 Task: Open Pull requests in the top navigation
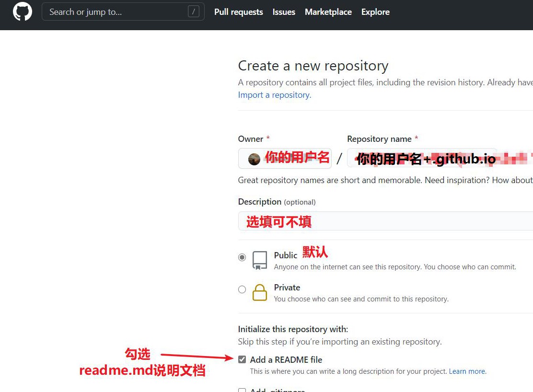(x=239, y=12)
